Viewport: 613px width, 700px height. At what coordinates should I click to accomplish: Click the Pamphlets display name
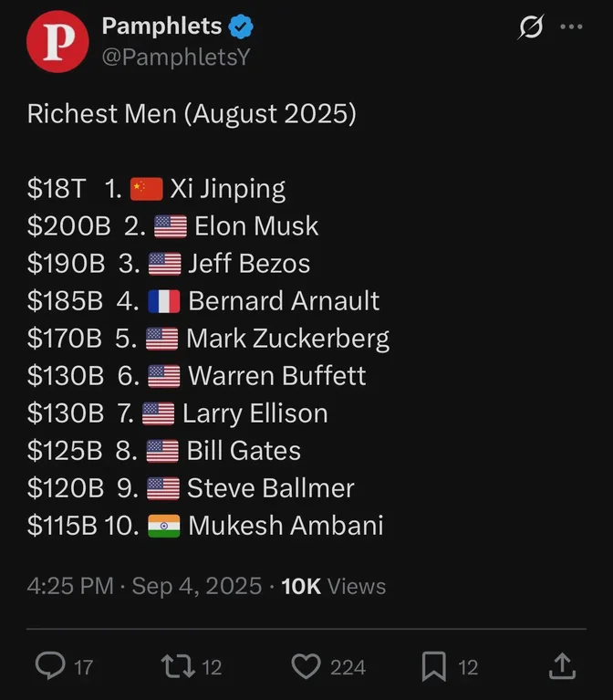162,26
